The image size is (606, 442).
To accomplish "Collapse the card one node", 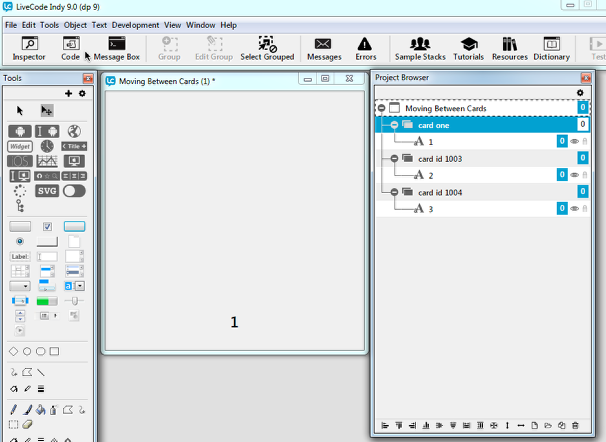I will tap(394, 125).
